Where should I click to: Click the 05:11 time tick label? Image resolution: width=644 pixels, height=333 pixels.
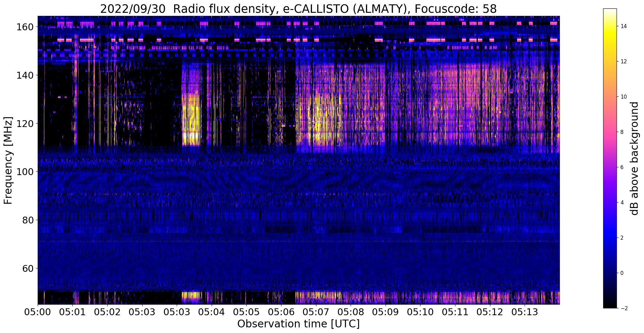(455, 311)
